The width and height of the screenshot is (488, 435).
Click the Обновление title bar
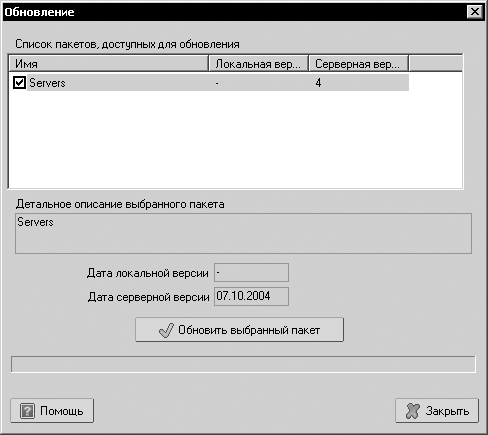[233, 12]
